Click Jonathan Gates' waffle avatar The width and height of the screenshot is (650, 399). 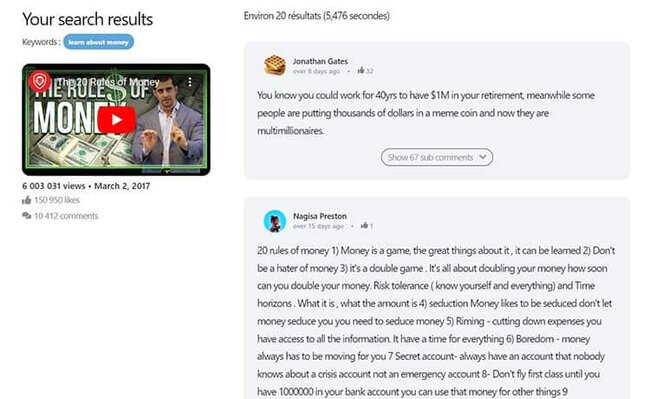pyautogui.click(x=275, y=65)
